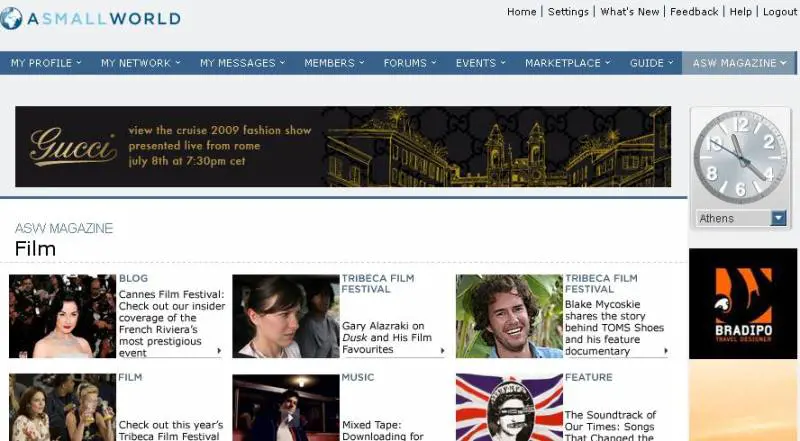
Task: Expand the Marketplace menu
Action: pos(567,63)
